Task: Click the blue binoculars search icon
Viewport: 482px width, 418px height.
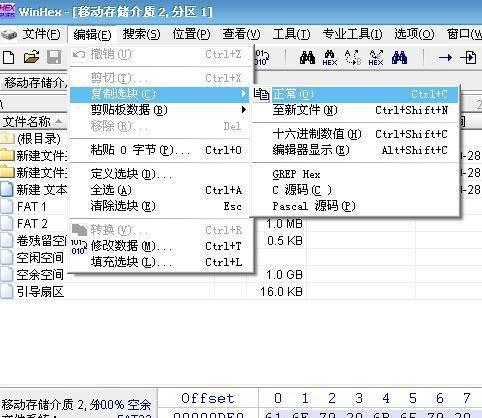Action: tap(399, 58)
